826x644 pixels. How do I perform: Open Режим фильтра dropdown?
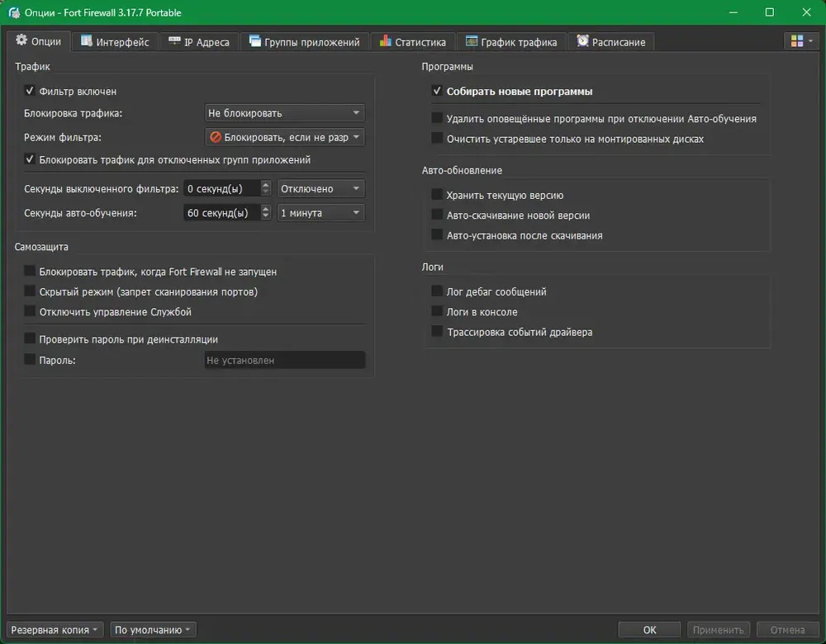284,137
